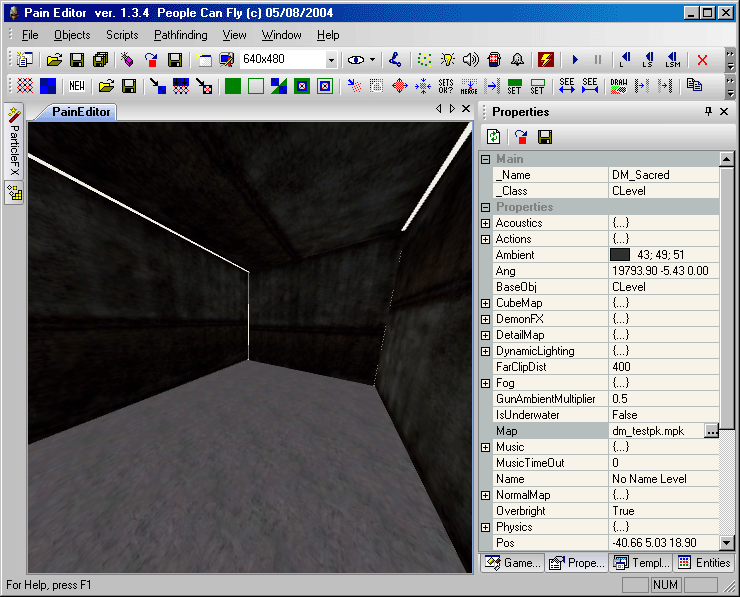Viewport: 740px width, 597px height.
Task: Pin the Properties panel with pushpin
Action: [x=709, y=112]
